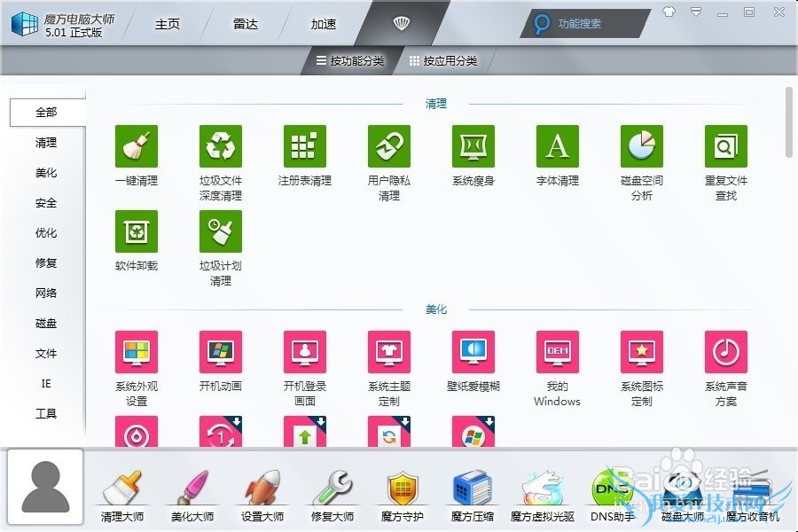Select 安全 category in sidebar

pos(46,203)
